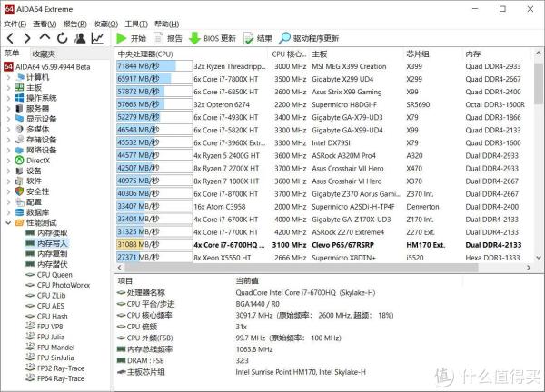
Task: Go forward with the right arrow
Action: 27,38
